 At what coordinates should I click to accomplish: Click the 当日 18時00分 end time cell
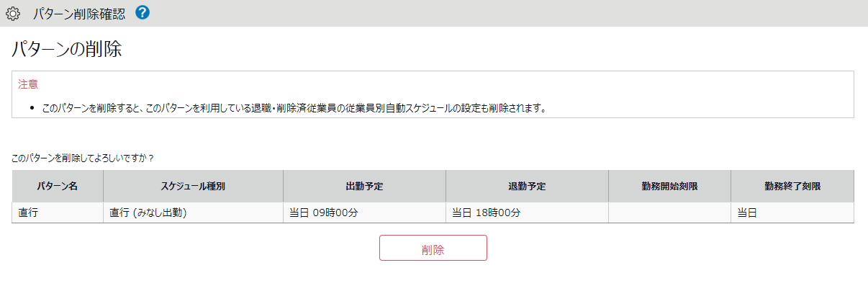click(527, 213)
